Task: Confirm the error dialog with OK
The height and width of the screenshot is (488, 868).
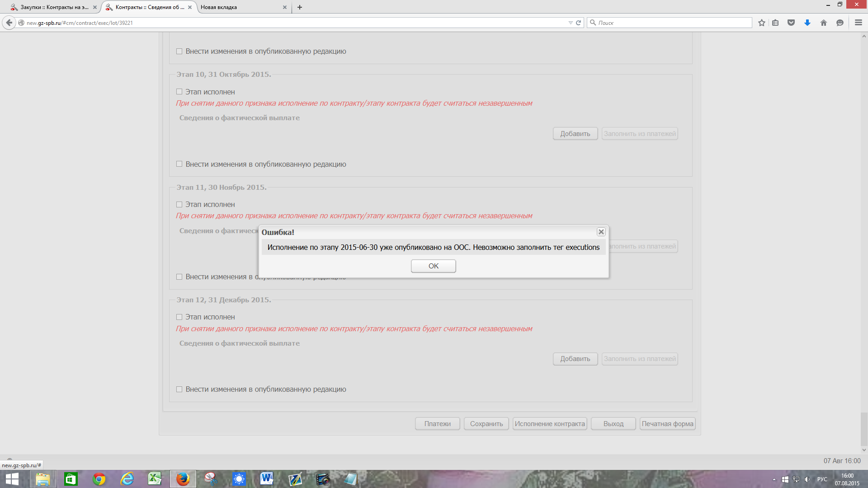Action: pos(433,266)
